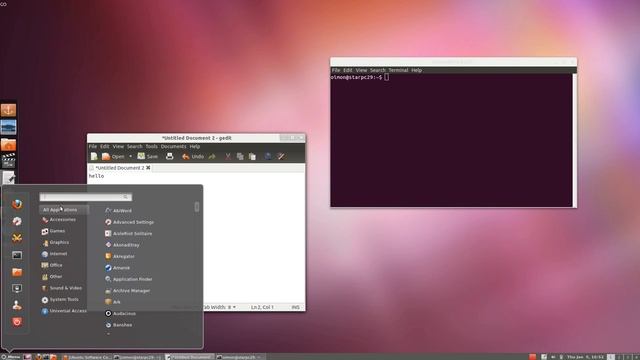The image size is (640, 360).
Task: Open the tools icon in menu favorites
Action: [x=17, y=238]
